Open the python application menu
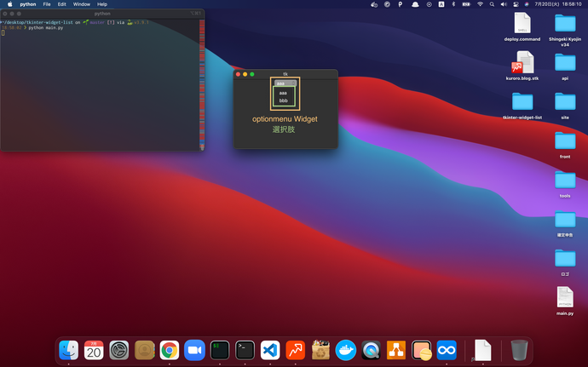The height and width of the screenshot is (367, 588). tap(28, 4)
